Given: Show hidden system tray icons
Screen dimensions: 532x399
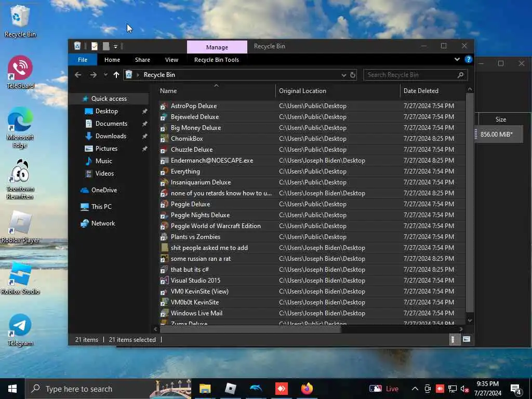Looking at the screenshot, I should (415, 389).
